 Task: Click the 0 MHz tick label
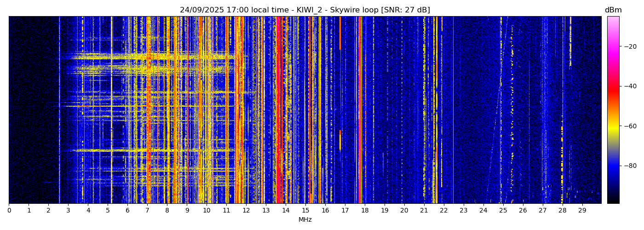(9, 210)
